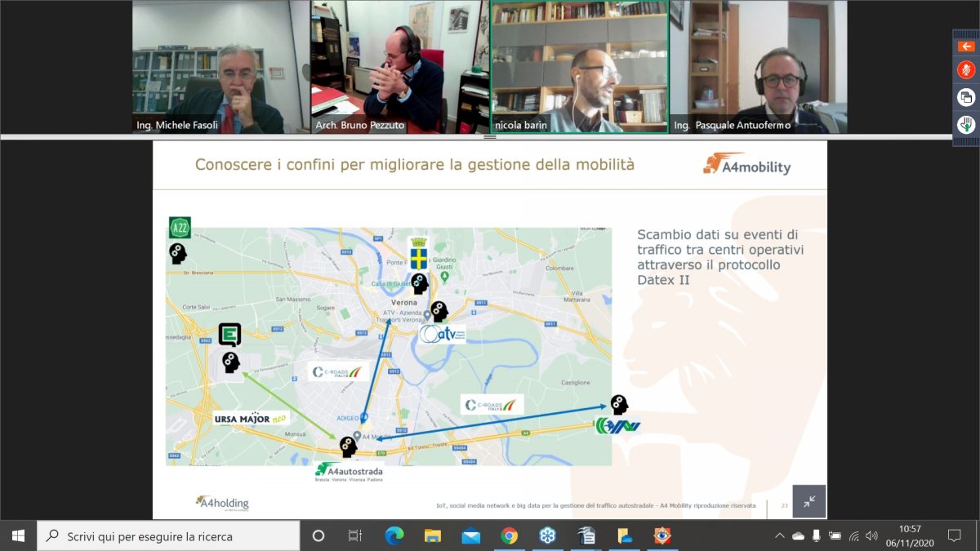Image resolution: width=980 pixels, height=551 pixels.
Task: Open File Explorer from taskbar
Action: tap(433, 536)
